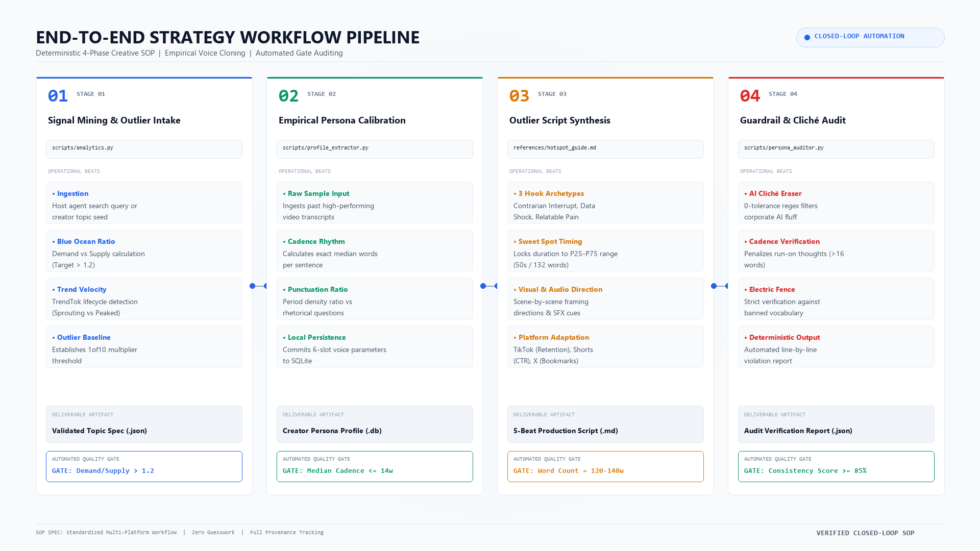Select the Stage 03 number '03'
Screen dimensions: 980x551
point(519,96)
